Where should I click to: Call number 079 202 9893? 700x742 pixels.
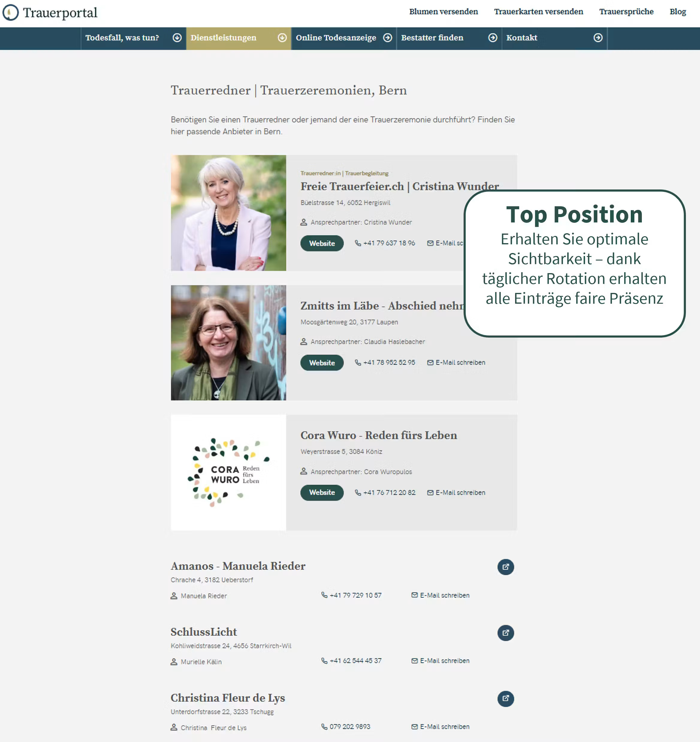(350, 727)
